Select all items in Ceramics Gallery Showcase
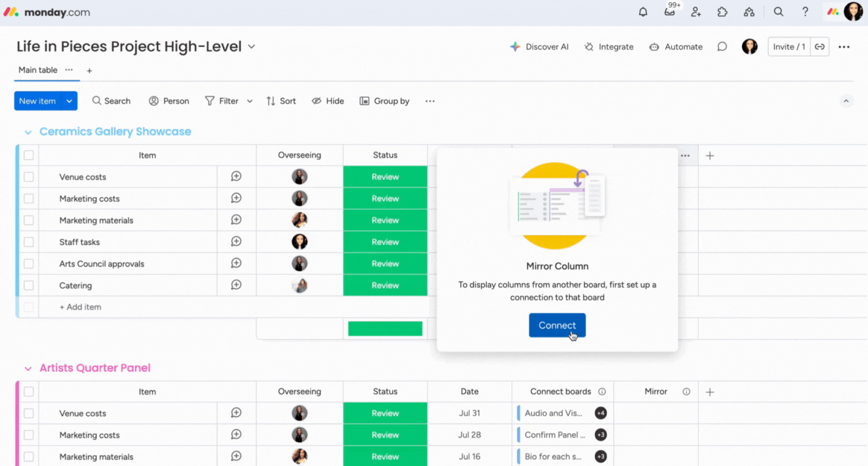868x466 pixels. coord(29,155)
